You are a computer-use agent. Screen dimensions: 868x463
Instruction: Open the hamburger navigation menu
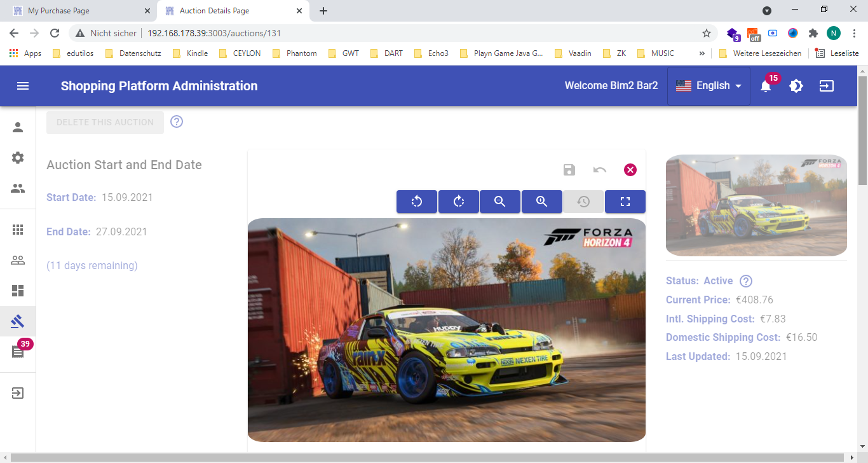pos(23,86)
